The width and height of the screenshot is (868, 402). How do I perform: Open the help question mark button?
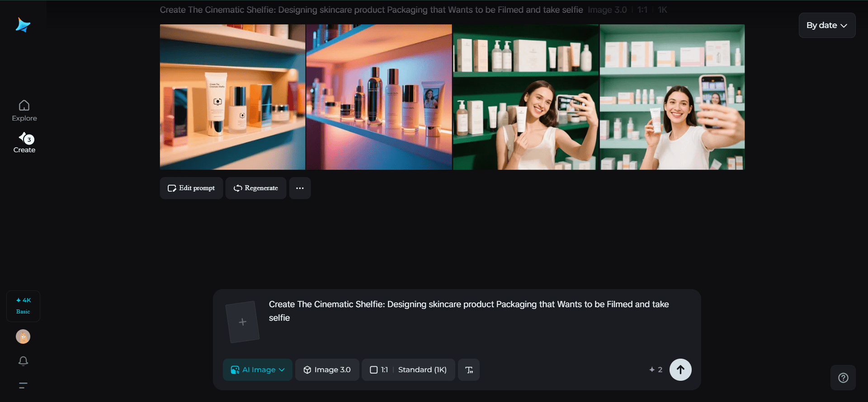[843, 378]
